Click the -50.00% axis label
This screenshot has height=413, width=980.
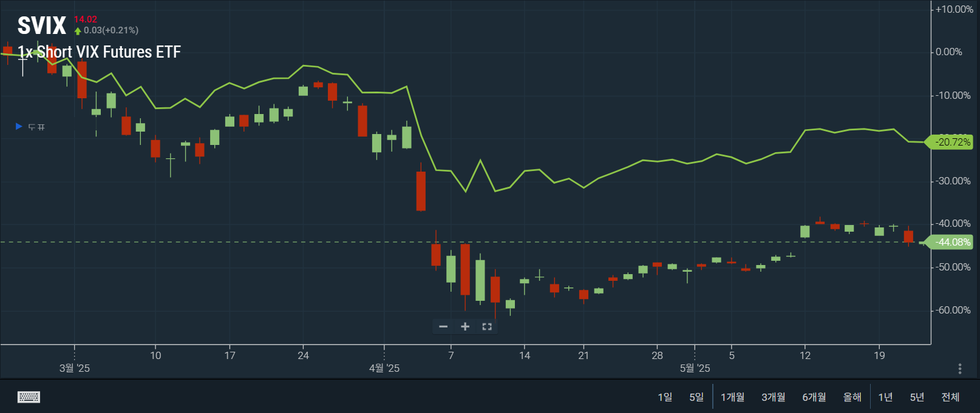953,267
